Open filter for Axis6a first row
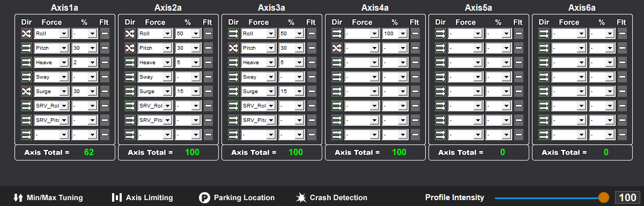This screenshot has height=206, width=644. tap(621, 33)
